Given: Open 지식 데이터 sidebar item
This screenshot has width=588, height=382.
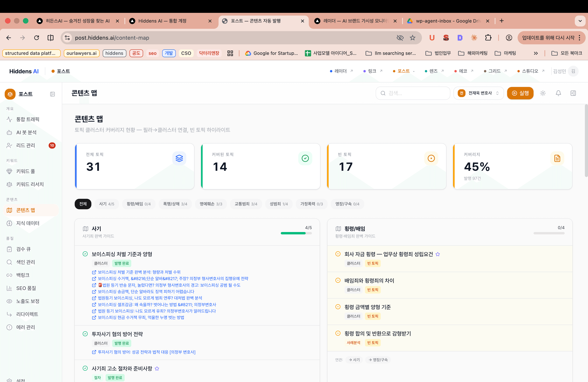Looking at the screenshot, I should 31,223.
